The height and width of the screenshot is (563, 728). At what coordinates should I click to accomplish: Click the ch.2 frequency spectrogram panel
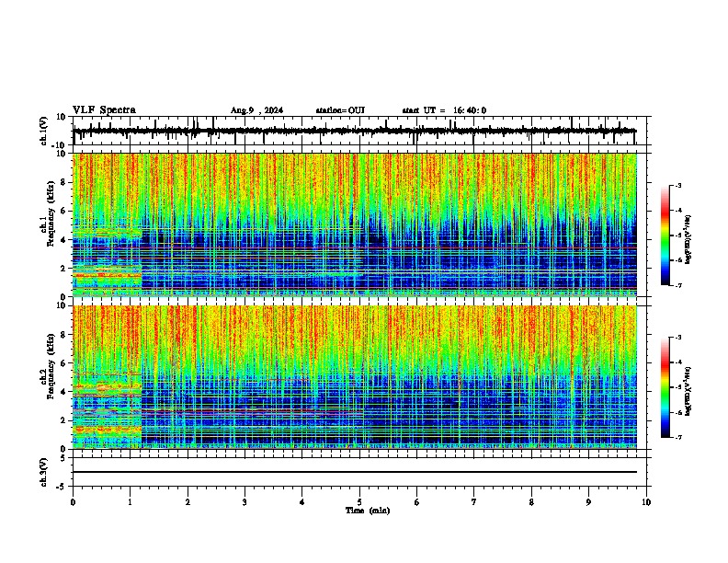[x=354, y=377]
